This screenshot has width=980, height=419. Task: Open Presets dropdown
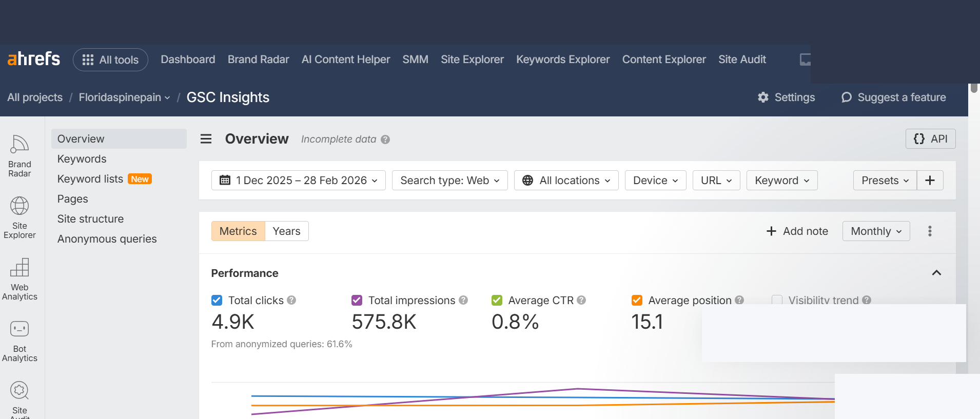pos(885,181)
